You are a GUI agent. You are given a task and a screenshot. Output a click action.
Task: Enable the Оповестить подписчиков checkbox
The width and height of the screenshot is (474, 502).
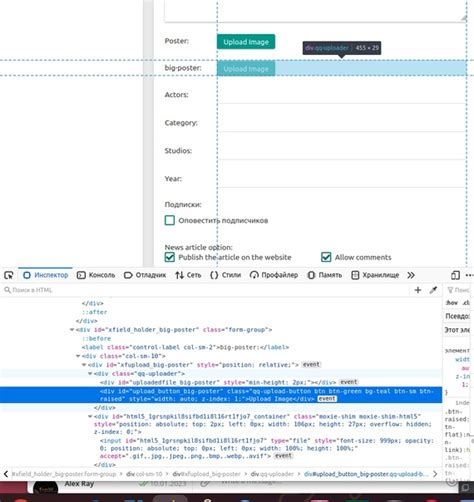[x=170, y=220]
